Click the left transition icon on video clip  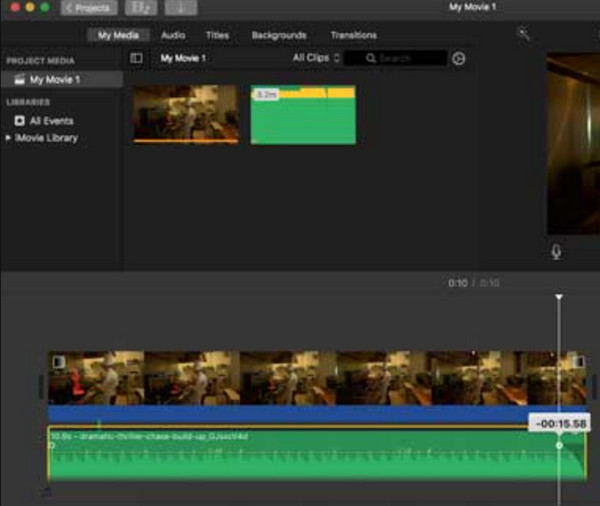(x=59, y=362)
